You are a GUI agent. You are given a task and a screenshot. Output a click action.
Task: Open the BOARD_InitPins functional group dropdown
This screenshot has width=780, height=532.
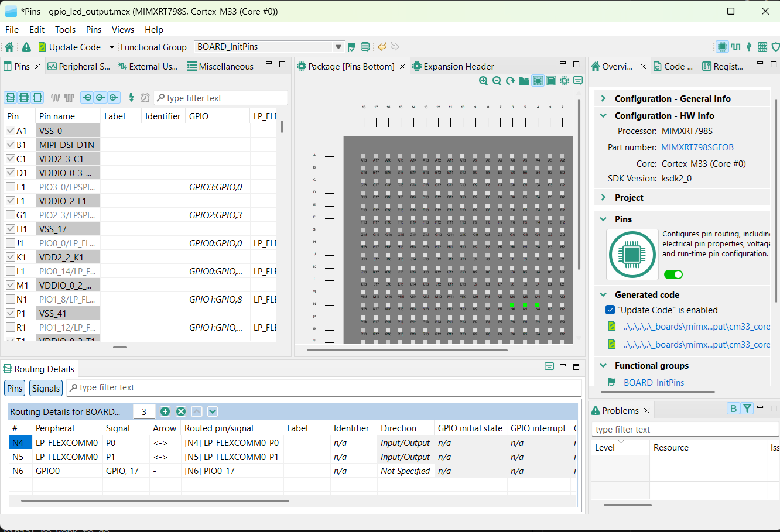pos(338,47)
